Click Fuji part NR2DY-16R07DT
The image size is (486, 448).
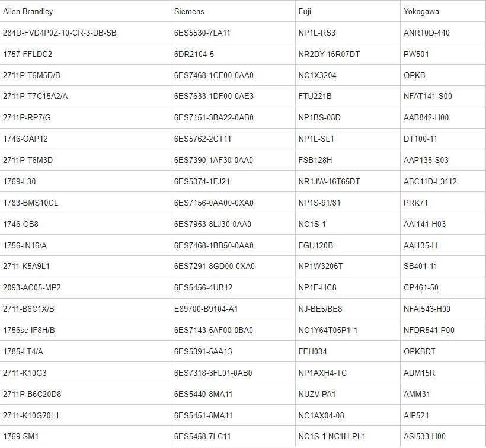(x=329, y=54)
